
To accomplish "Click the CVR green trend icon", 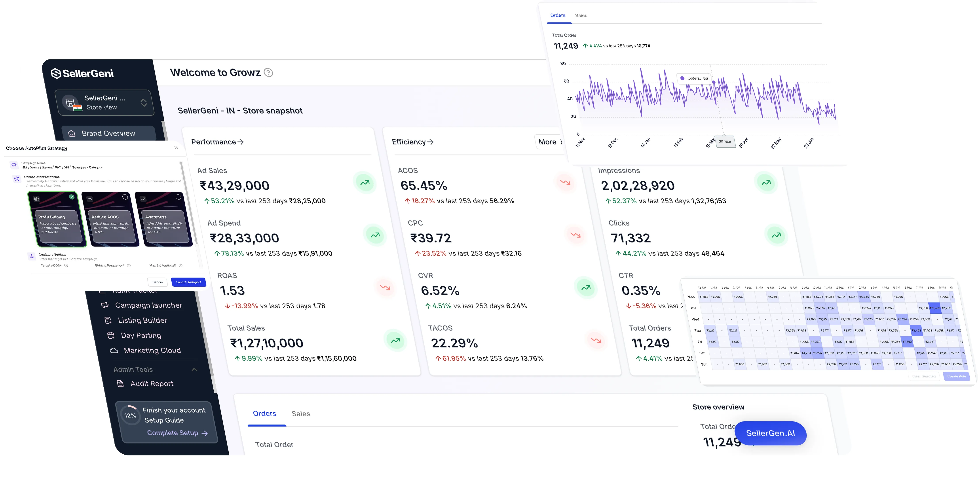I will pyautogui.click(x=586, y=288).
